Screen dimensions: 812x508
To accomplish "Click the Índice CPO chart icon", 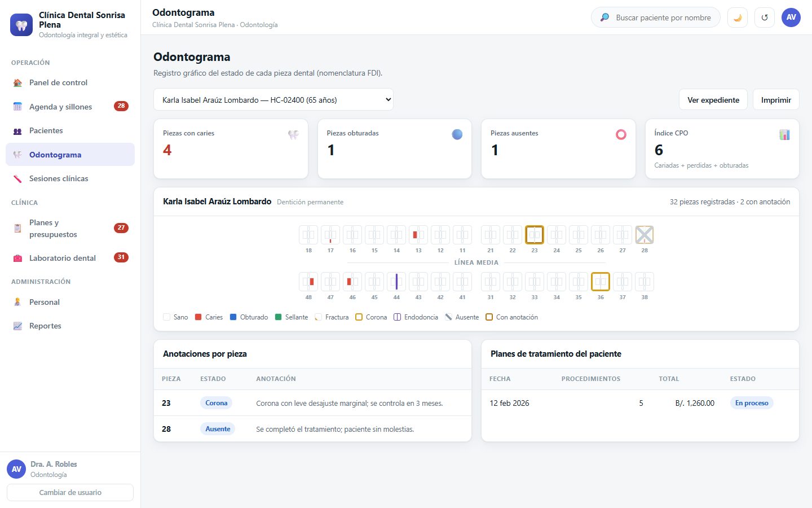I will pyautogui.click(x=784, y=134).
